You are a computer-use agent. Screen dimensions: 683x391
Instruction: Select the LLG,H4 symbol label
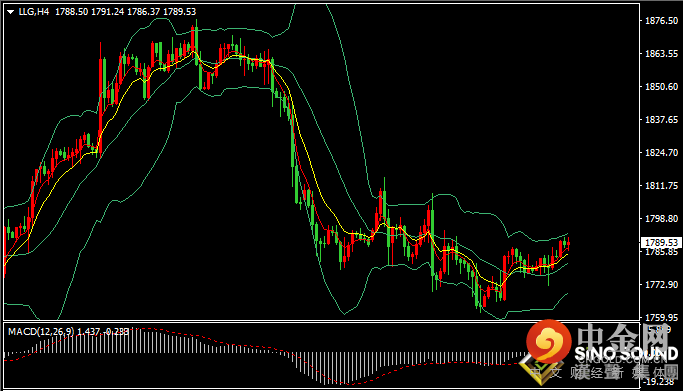34,12
